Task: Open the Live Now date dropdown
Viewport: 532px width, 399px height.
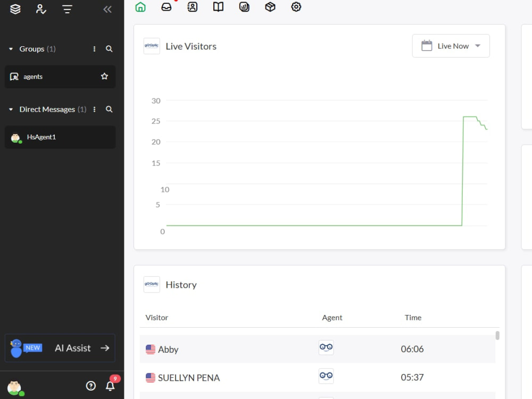Action: [x=451, y=46]
